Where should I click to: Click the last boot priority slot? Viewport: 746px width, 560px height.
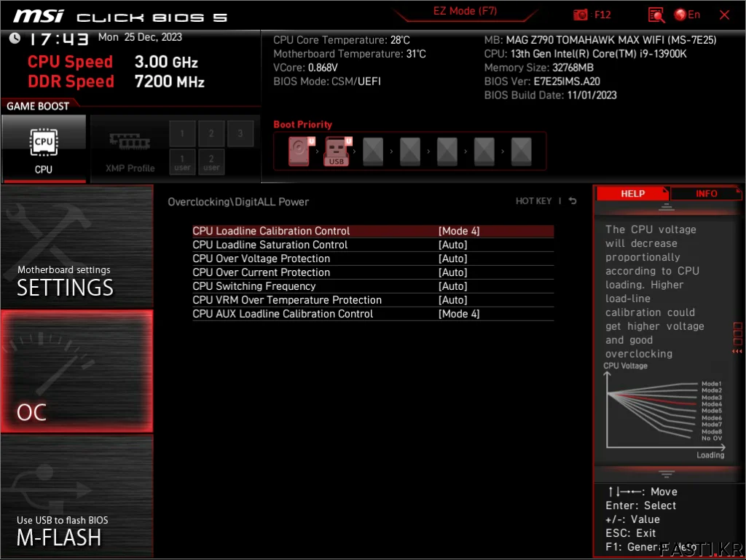[521, 151]
